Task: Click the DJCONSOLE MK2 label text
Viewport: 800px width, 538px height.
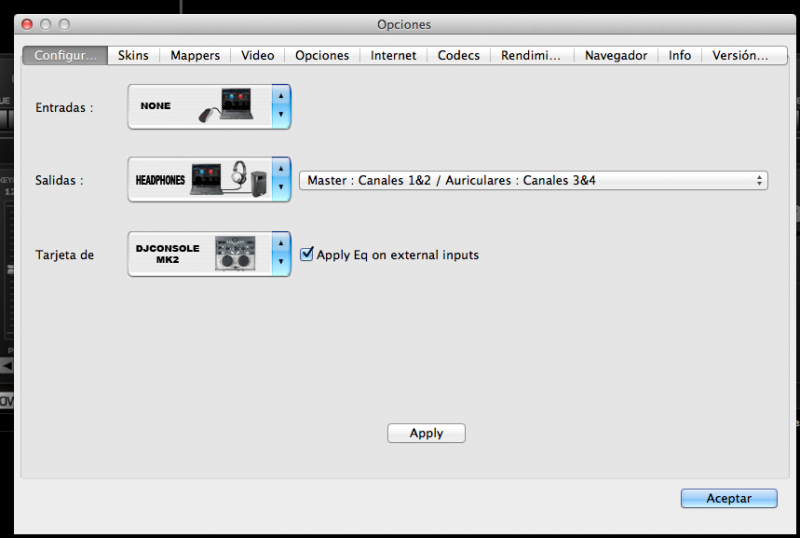Action: point(167,254)
